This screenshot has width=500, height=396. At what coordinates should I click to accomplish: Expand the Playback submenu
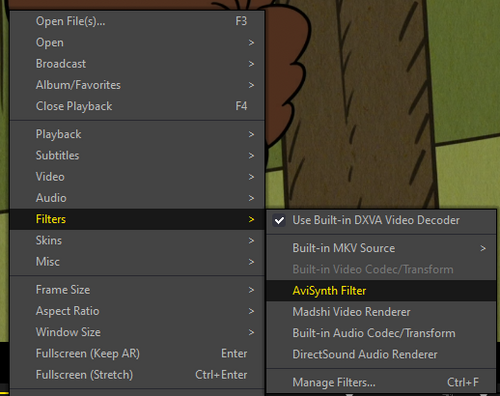click(137, 134)
